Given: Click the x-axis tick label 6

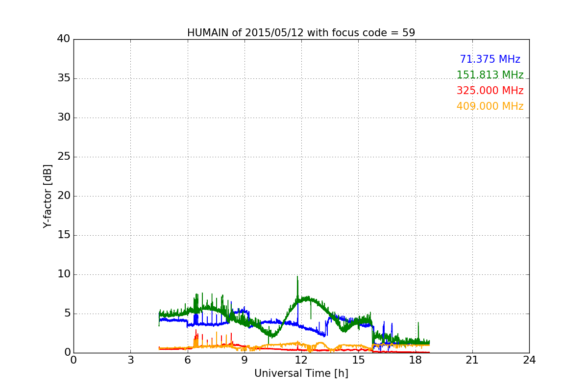Looking at the screenshot, I should click(x=188, y=360).
